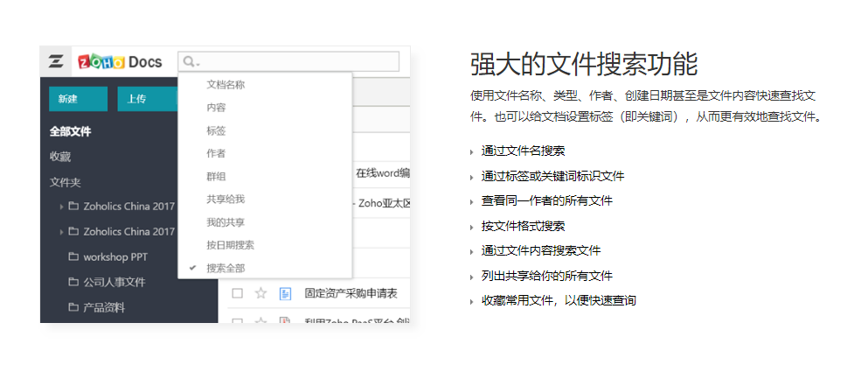
Task: Star the 固定资产采购申请表 file
Action: (x=260, y=293)
